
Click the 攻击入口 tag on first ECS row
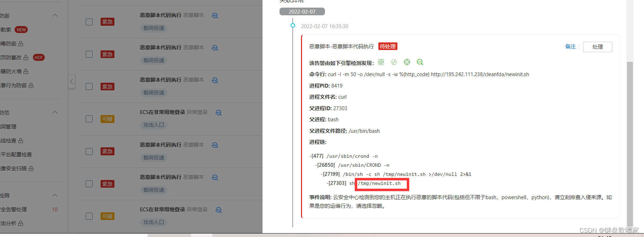tap(154, 125)
